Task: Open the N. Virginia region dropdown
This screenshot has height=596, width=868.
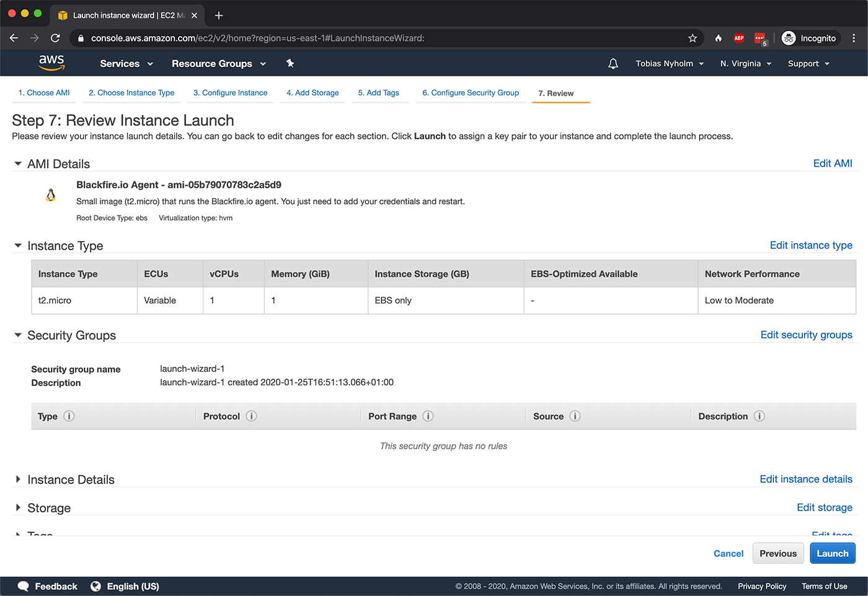Action: pyautogui.click(x=746, y=63)
